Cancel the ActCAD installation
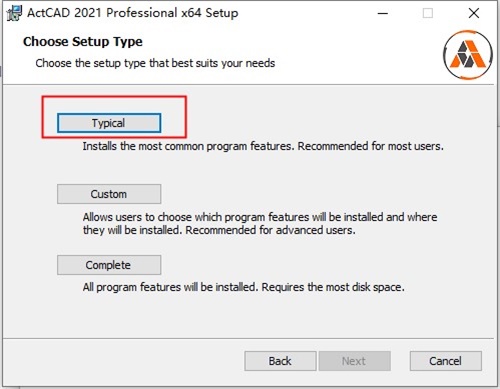This screenshot has width=500, height=389. (446, 361)
